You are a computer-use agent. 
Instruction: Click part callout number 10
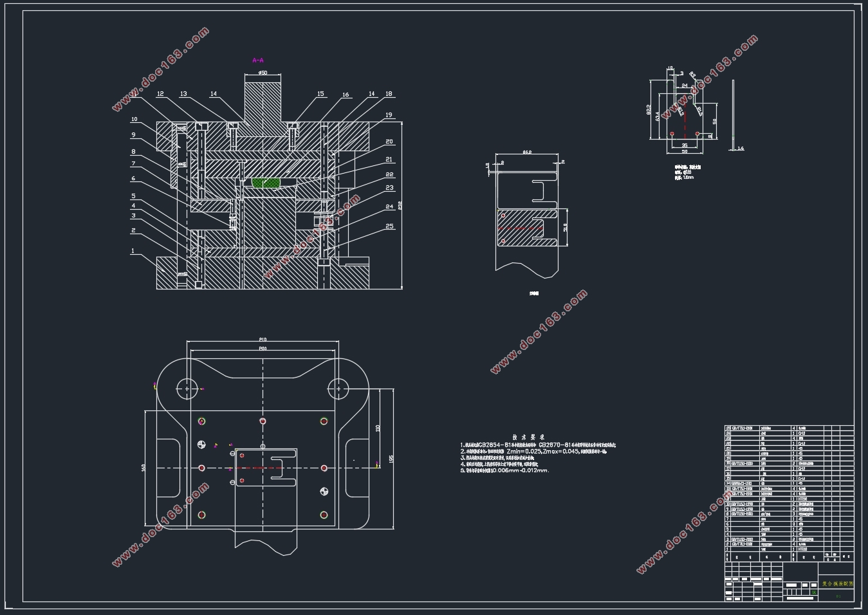click(x=134, y=119)
